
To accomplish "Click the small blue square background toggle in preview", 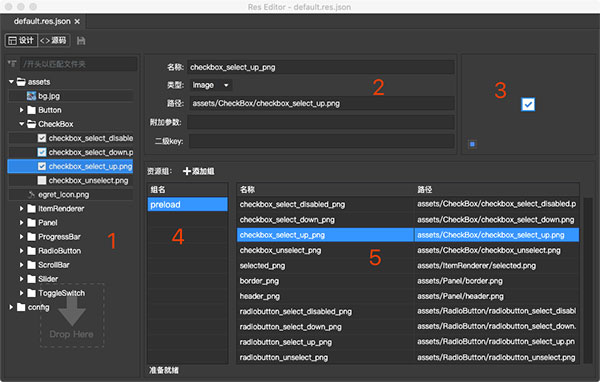I will [x=472, y=144].
